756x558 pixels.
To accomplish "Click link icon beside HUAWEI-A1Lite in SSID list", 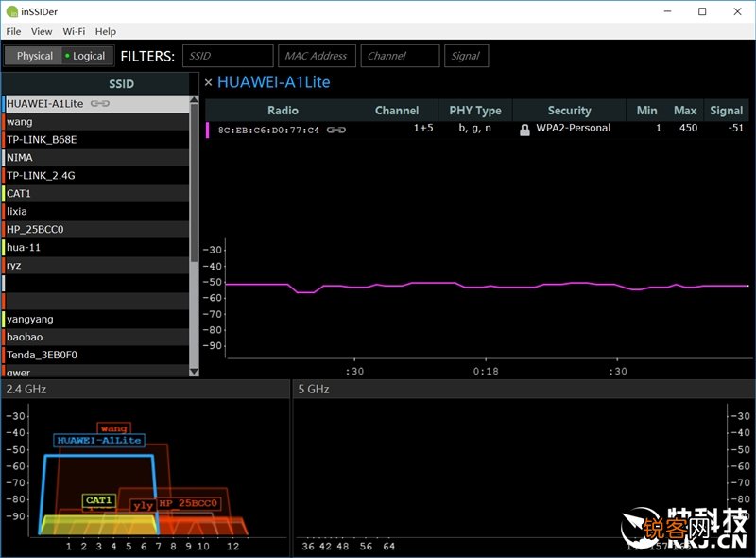I will point(100,103).
